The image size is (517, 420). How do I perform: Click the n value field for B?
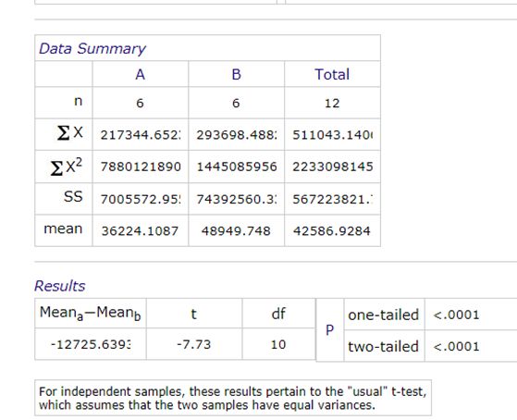237,104
